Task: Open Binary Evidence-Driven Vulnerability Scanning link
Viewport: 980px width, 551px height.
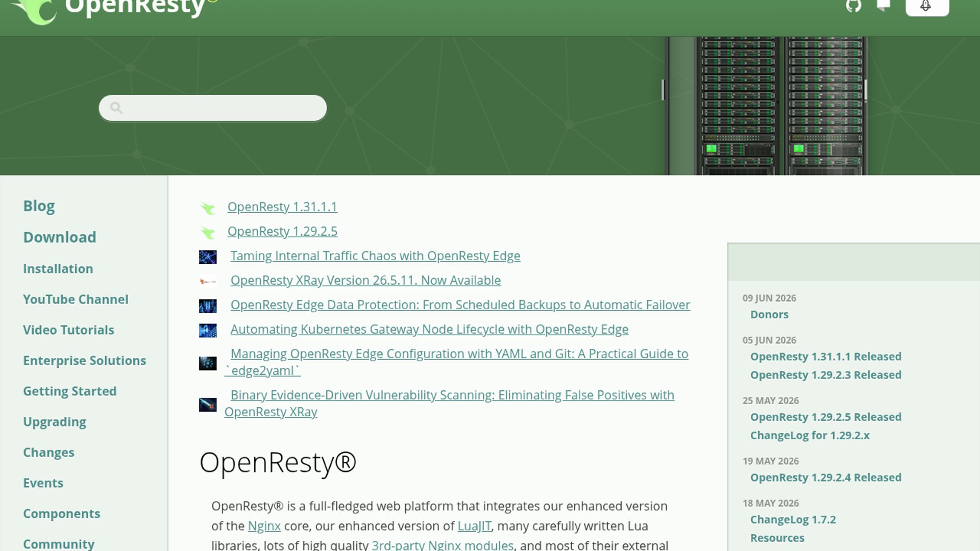Action: pos(449,403)
